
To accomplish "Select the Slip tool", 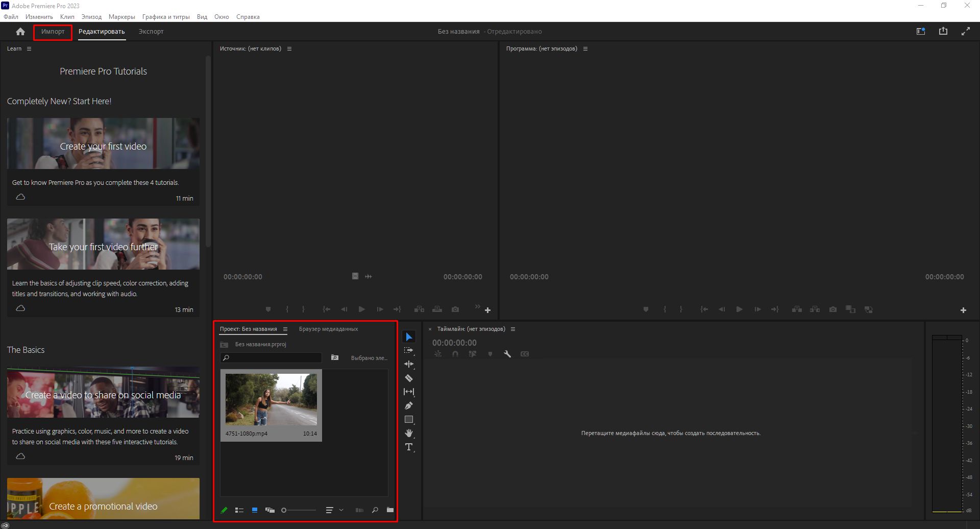I will pos(409,392).
